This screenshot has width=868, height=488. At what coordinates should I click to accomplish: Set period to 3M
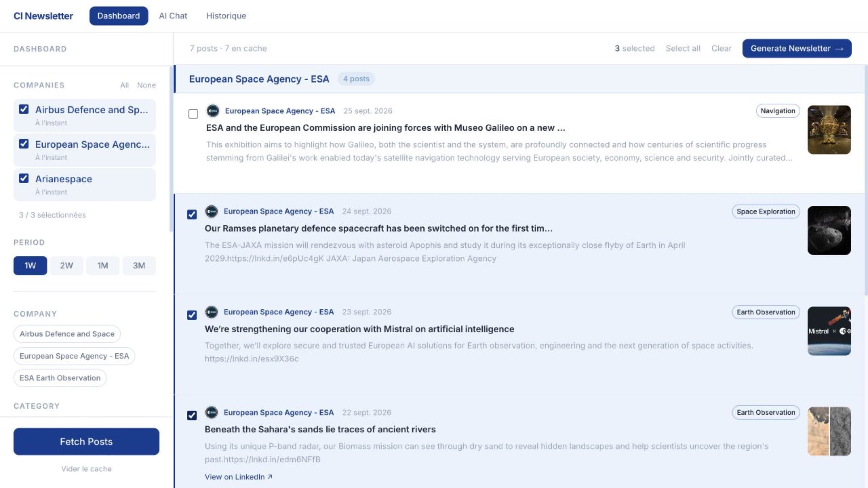coord(139,266)
